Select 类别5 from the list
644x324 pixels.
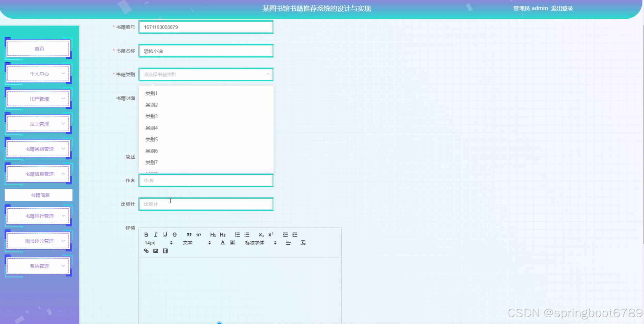click(206, 139)
